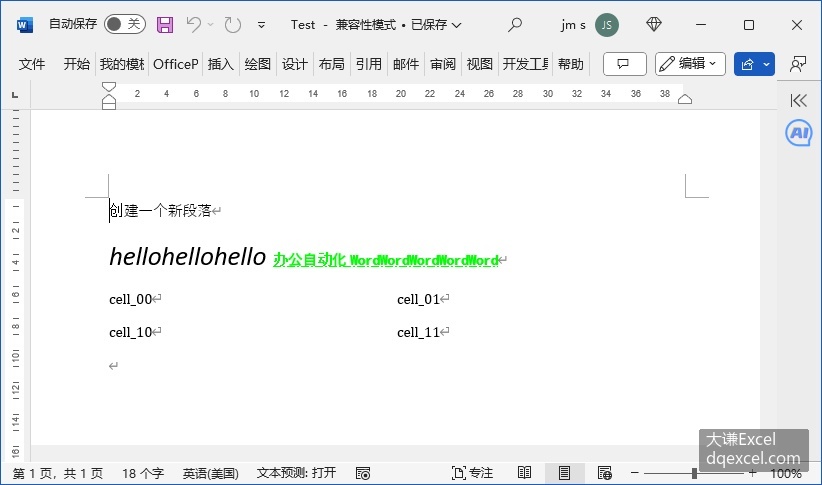
Task: Click the macro recording icon in status bar
Action: (x=363, y=473)
